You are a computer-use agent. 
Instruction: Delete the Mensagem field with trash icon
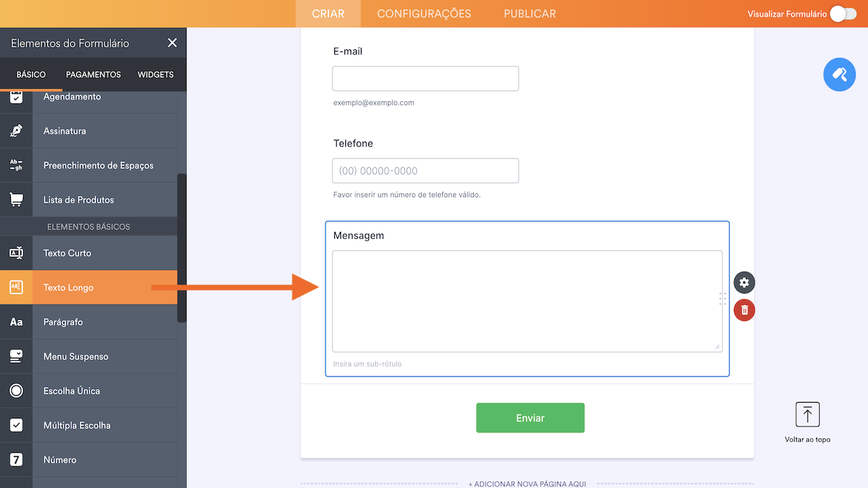coord(745,310)
